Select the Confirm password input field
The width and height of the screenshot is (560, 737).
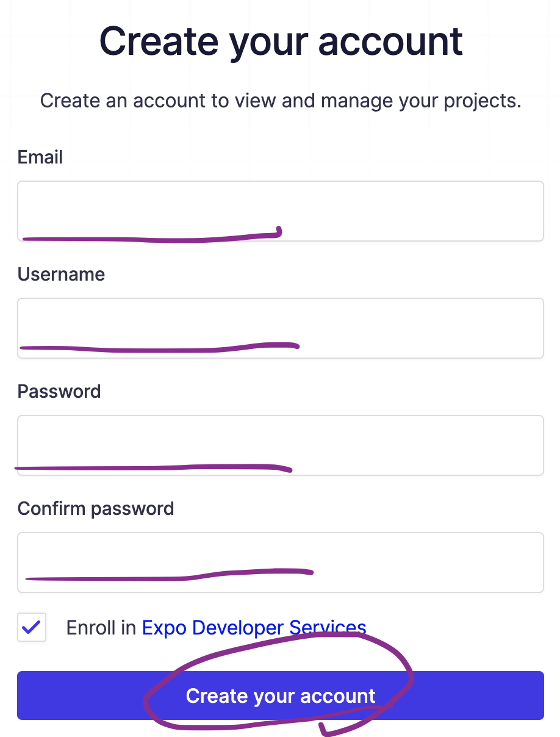(x=281, y=561)
